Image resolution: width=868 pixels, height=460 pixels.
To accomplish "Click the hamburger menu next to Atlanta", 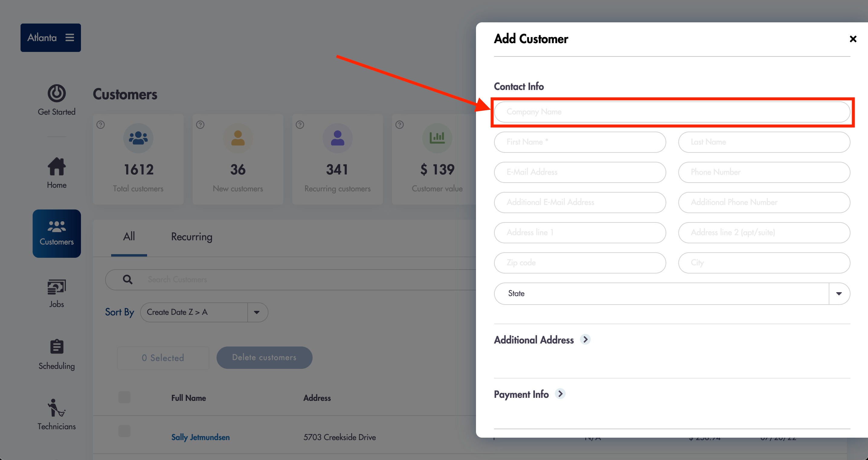I will [x=70, y=37].
